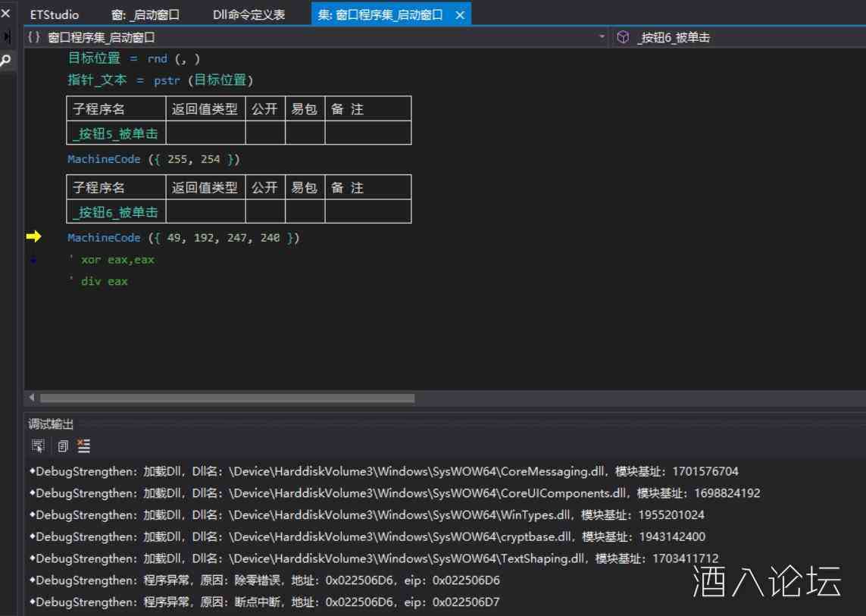The width and height of the screenshot is (866, 616).
Task: Click the first debug output toolbar icon
Action: click(x=38, y=446)
